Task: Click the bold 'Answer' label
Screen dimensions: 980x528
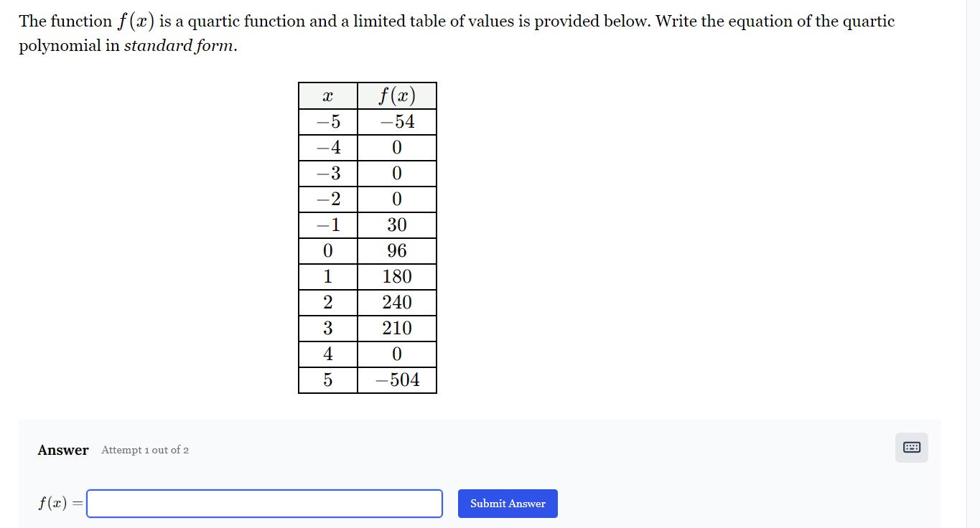Action: tap(63, 450)
